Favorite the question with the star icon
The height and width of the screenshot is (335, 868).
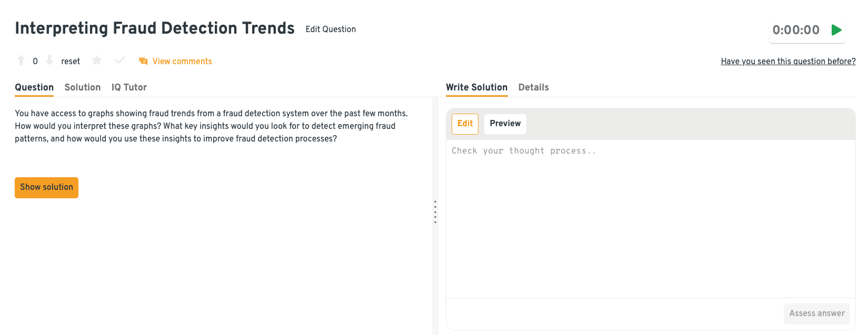pos(97,60)
